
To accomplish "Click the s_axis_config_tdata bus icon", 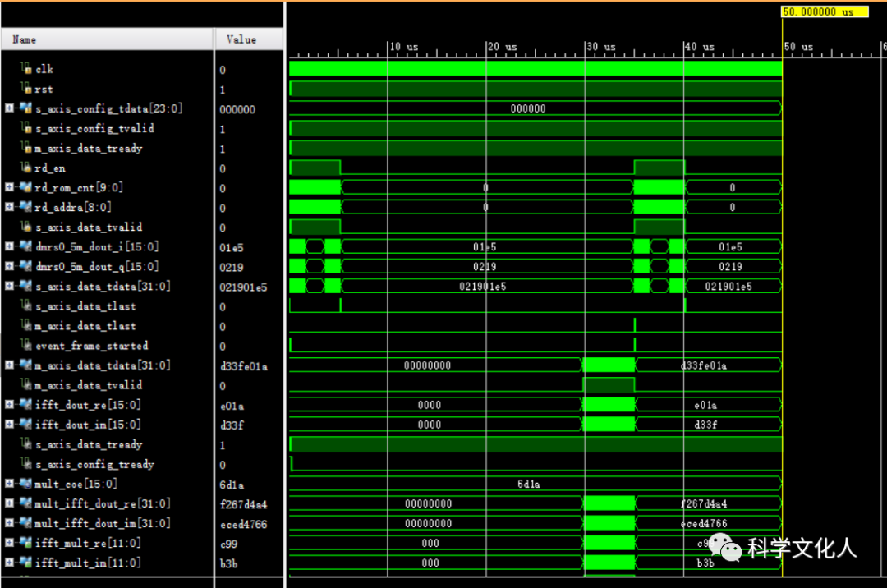I will [26, 108].
